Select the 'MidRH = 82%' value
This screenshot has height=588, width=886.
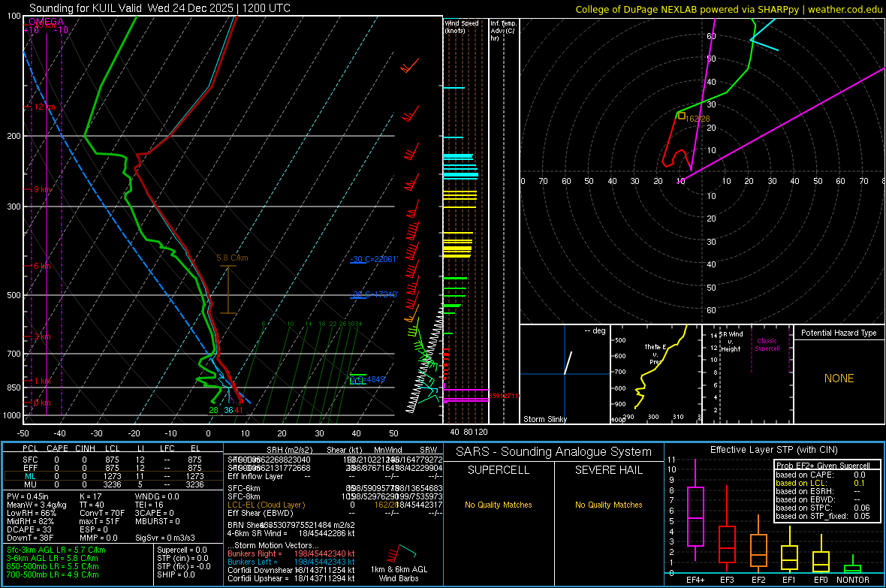tap(31, 521)
